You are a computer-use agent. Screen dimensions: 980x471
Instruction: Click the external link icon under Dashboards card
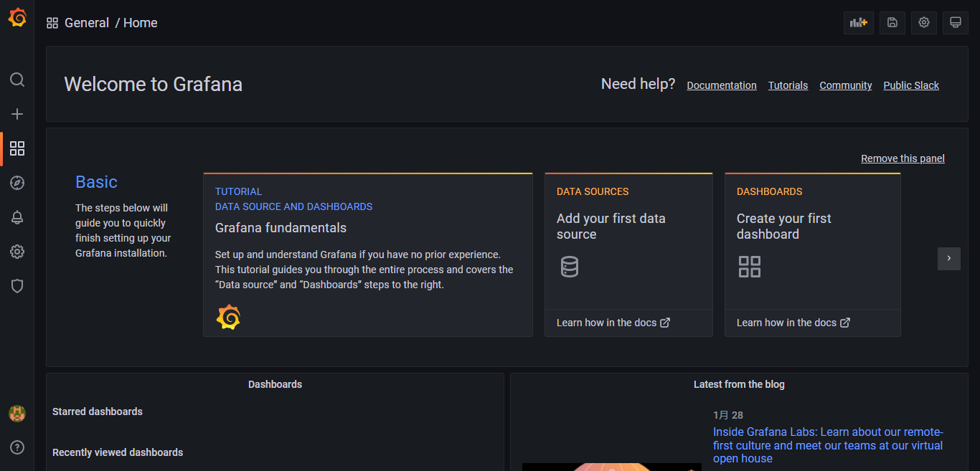click(x=845, y=323)
